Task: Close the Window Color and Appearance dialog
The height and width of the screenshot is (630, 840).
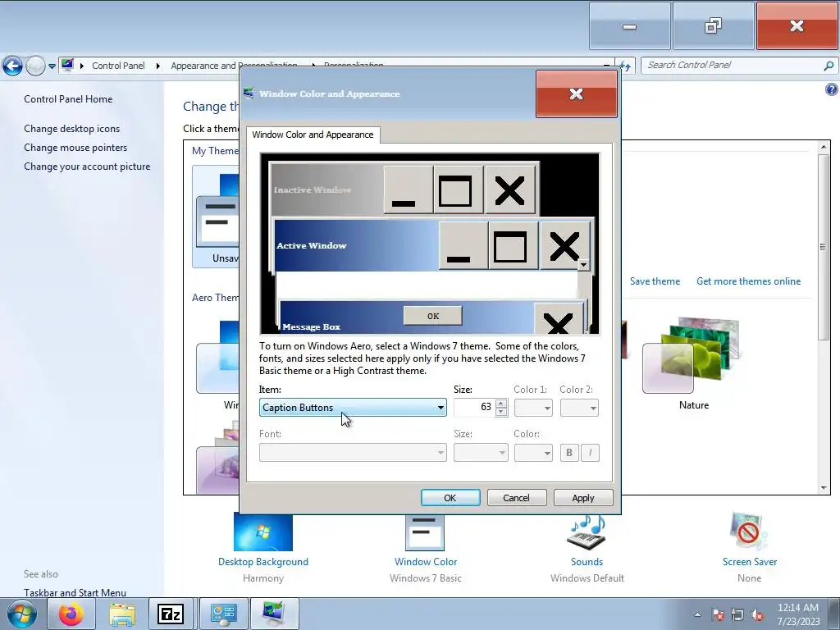Action: 577,94
